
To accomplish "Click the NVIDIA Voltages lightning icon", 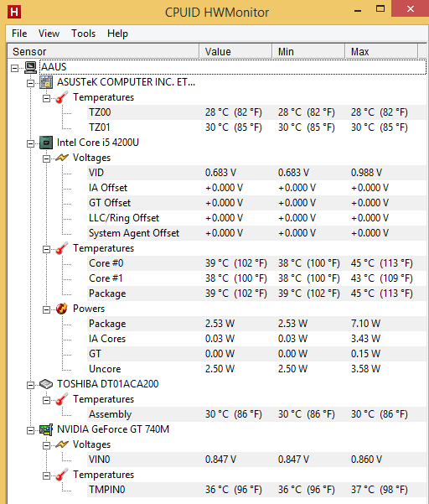I will 62,444.
